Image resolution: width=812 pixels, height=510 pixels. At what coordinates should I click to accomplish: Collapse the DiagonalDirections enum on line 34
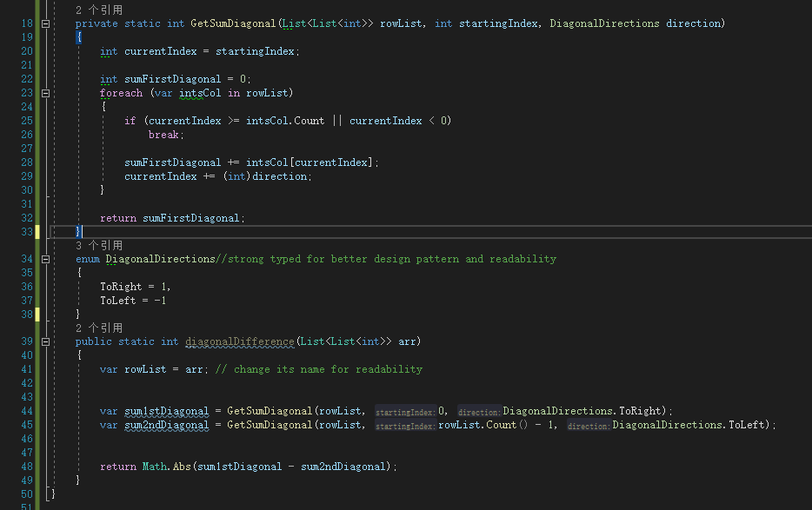pos(45,259)
